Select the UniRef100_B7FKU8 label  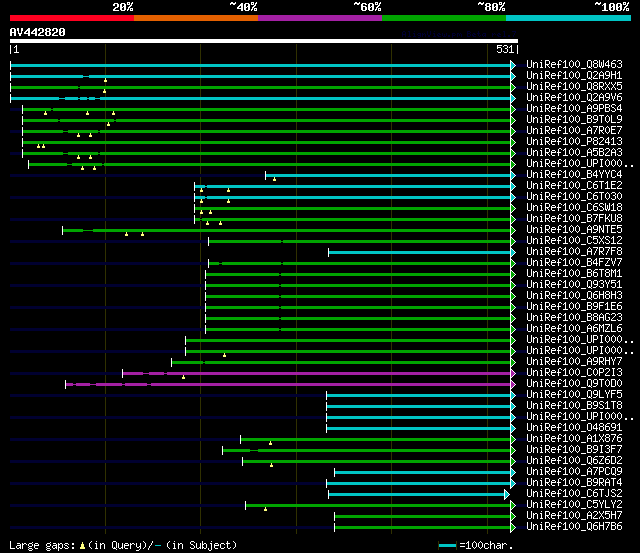pyautogui.click(x=574, y=219)
